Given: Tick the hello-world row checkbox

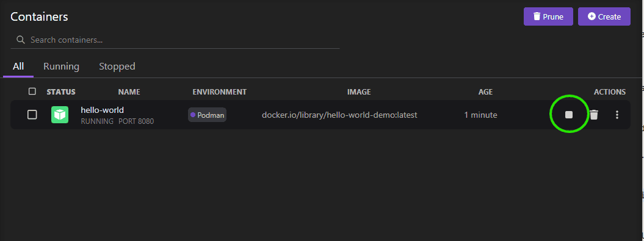Looking at the screenshot, I should pyautogui.click(x=32, y=115).
